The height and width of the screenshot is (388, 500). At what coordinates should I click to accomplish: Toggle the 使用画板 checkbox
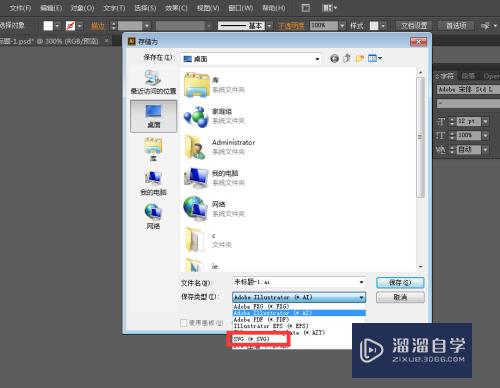[x=183, y=323]
